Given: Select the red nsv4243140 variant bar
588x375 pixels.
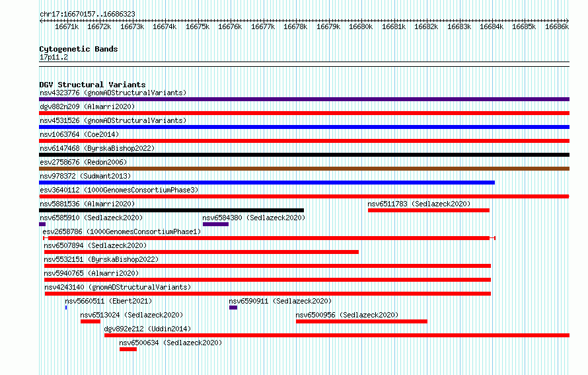Looking at the screenshot, I should tap(268, 294).
